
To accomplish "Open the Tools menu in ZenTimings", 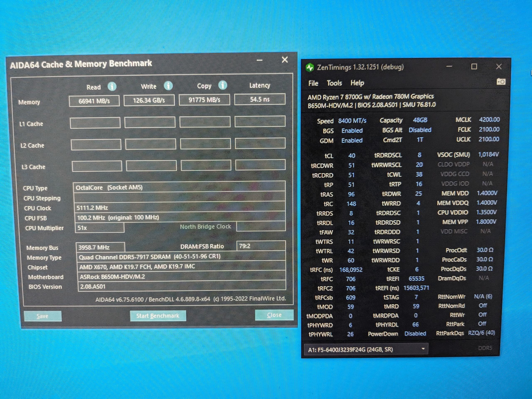I will point(334,83).
